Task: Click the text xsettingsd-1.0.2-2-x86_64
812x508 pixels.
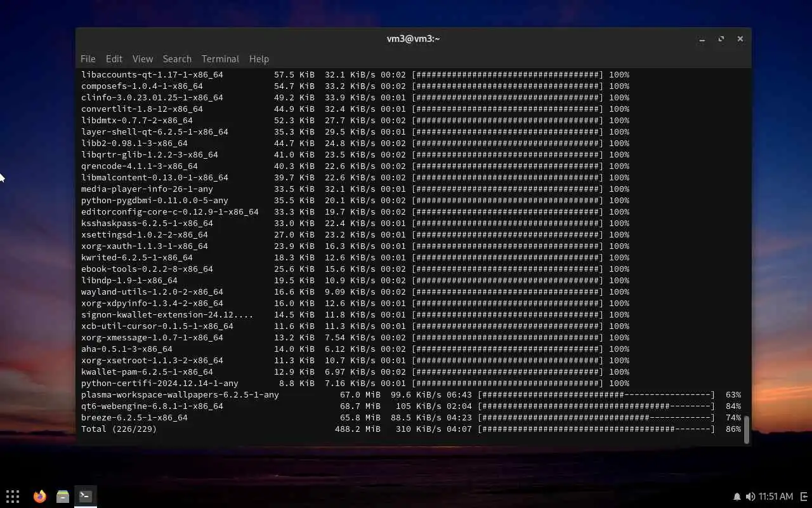Action: pos(145,235)
